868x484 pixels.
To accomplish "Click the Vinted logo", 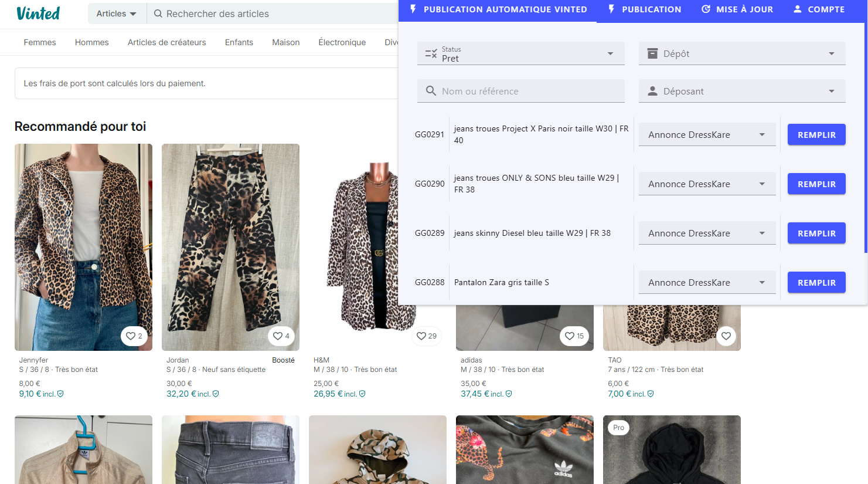I will (x=38, y=13).
